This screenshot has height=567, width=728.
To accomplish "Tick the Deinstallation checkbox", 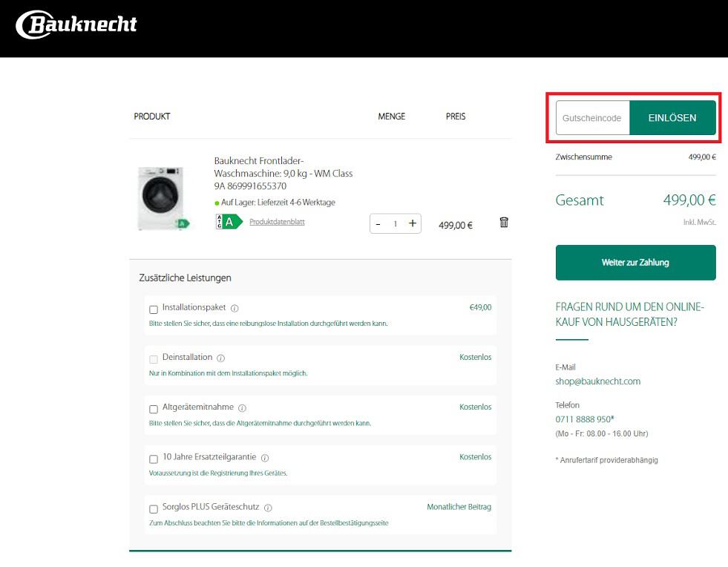I will point(154,359).
